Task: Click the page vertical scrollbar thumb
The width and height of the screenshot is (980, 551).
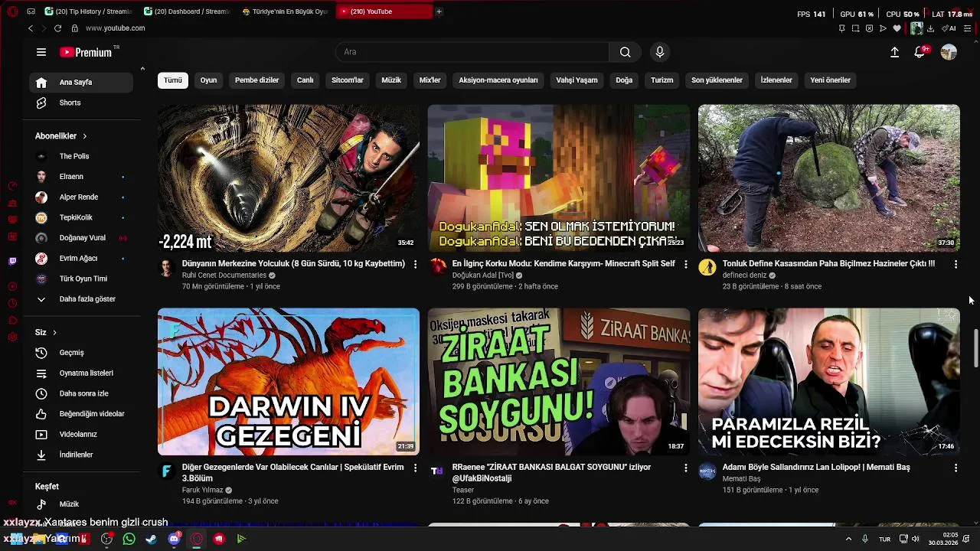Action: pos(975,348)
